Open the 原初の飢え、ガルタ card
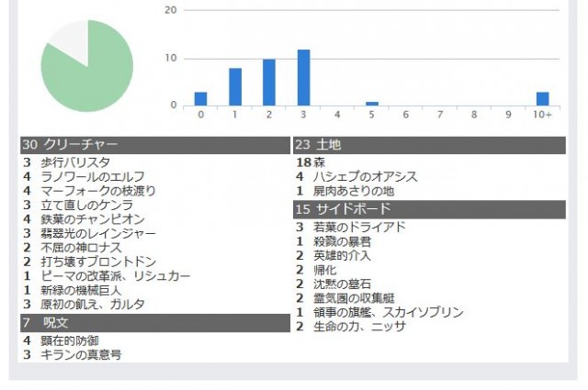The width and height of the screenshot is (588, 390). click(93, 305)
